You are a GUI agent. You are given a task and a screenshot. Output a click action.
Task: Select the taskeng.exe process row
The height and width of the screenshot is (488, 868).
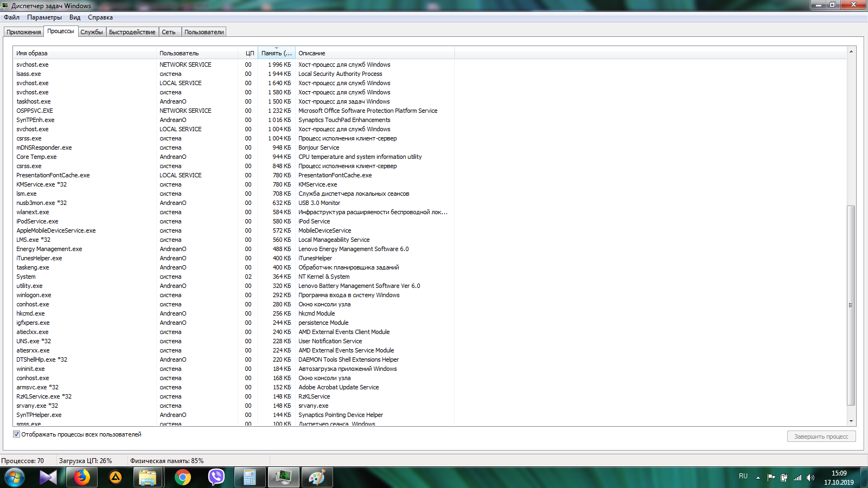[x=233, y=267]
